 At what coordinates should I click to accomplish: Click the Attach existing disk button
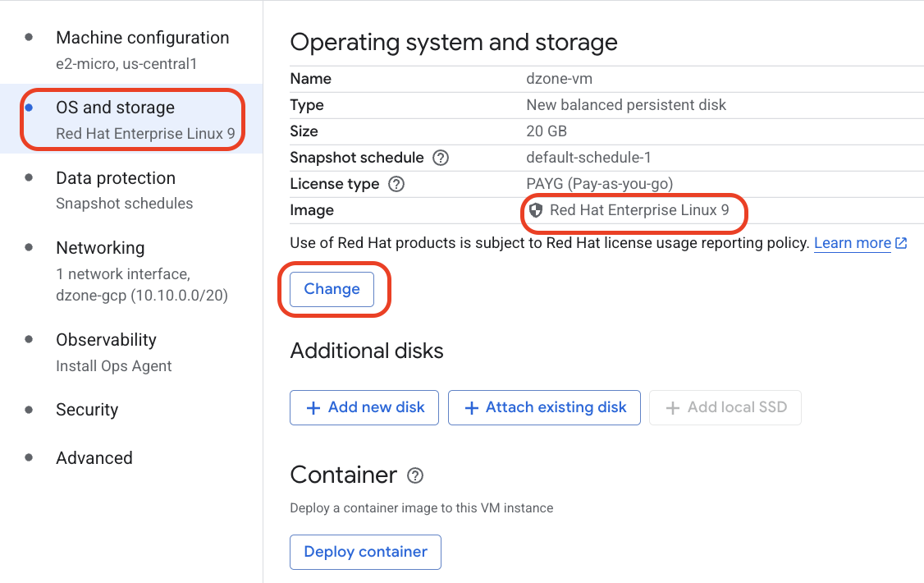coord(544,407)
